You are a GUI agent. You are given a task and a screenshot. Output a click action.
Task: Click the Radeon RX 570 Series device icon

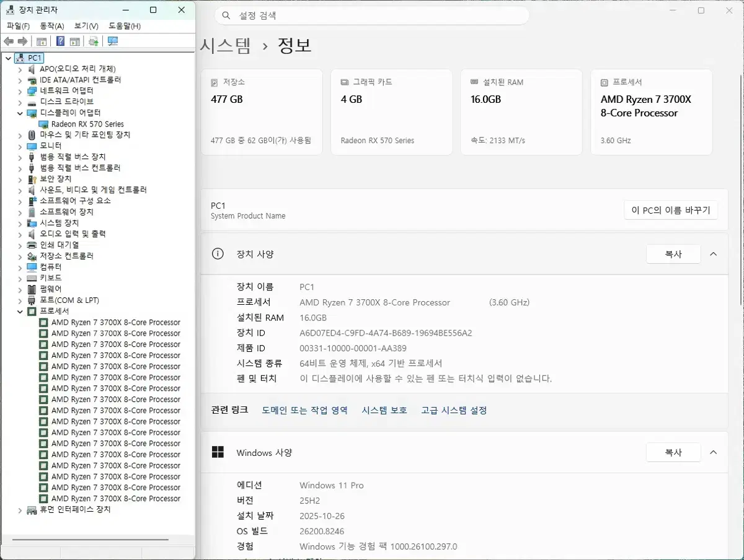tap(43, 124)
